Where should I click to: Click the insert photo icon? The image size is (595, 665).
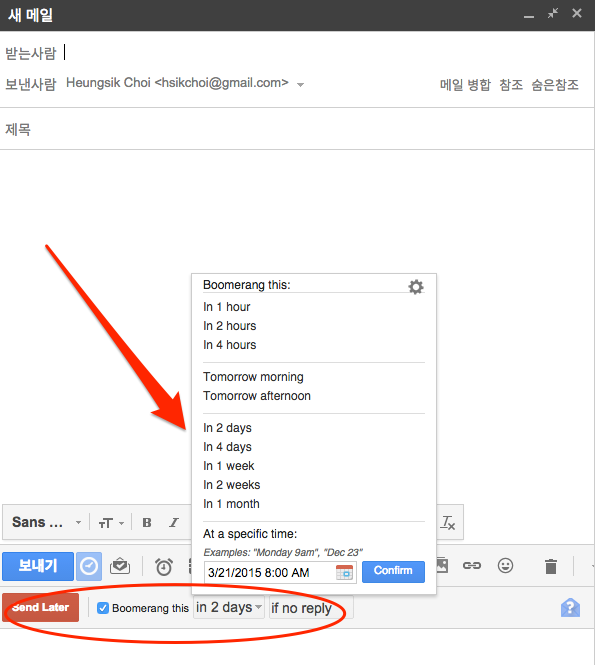pos(442,566)
